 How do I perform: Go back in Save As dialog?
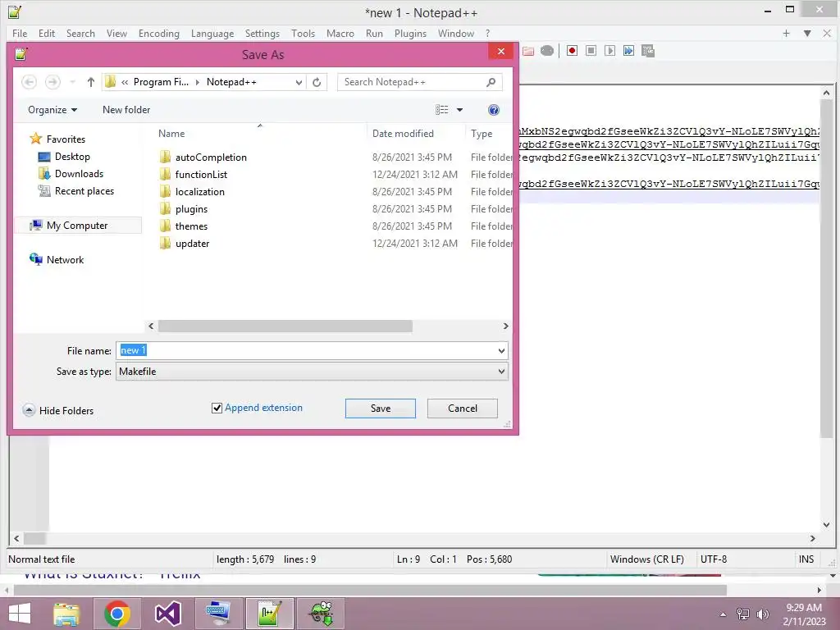point(30,82)
